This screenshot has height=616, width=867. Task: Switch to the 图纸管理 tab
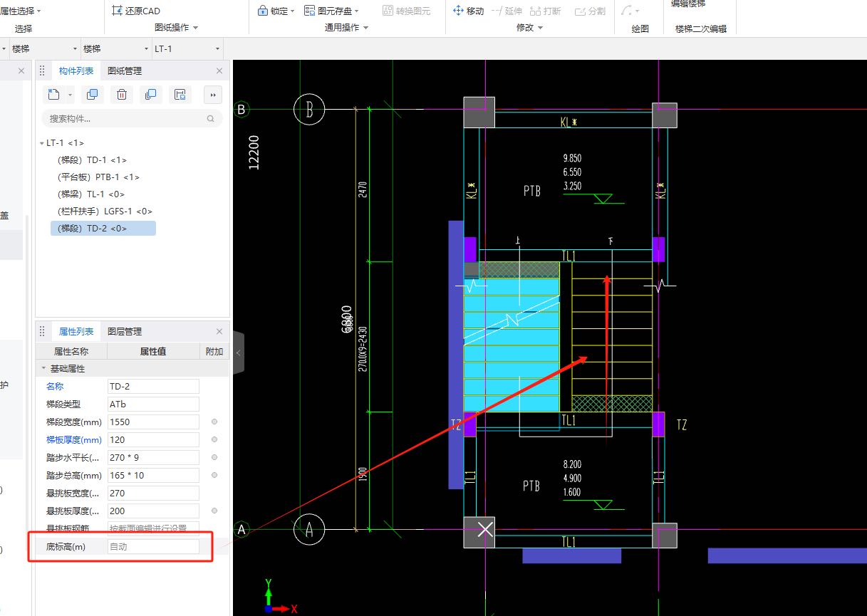(125, 71)
